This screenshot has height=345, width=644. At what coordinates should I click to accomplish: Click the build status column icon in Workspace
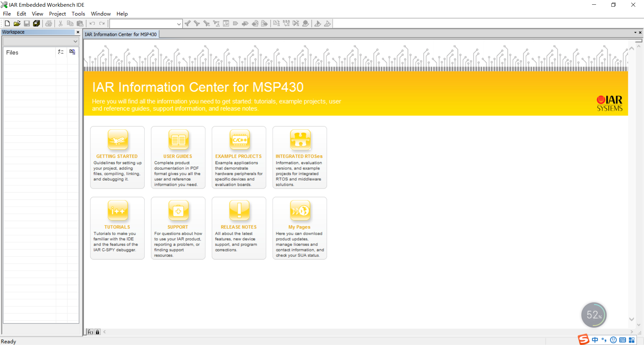pyautogui.click(x=72, y=52)
